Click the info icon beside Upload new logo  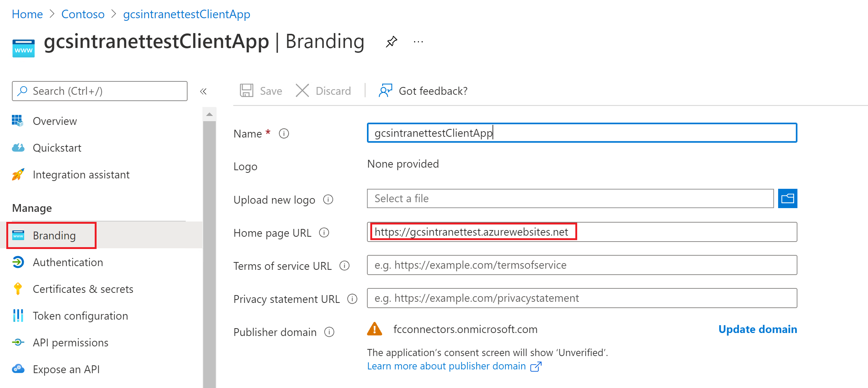(328, 200)
